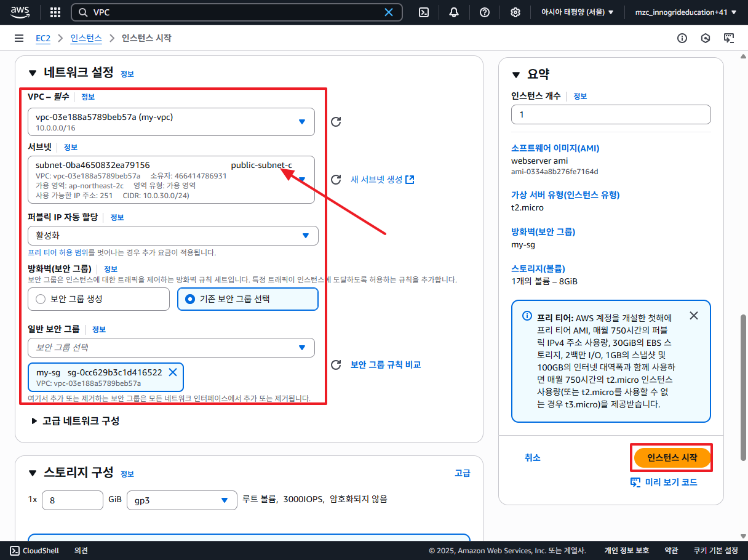Click the 취소 button

pos(533,458)
